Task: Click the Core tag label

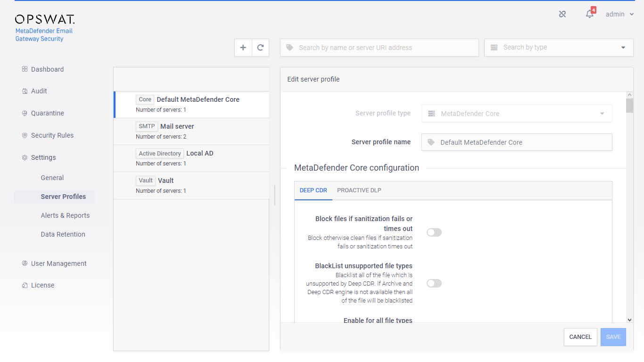Action: (x=145, y=99)
